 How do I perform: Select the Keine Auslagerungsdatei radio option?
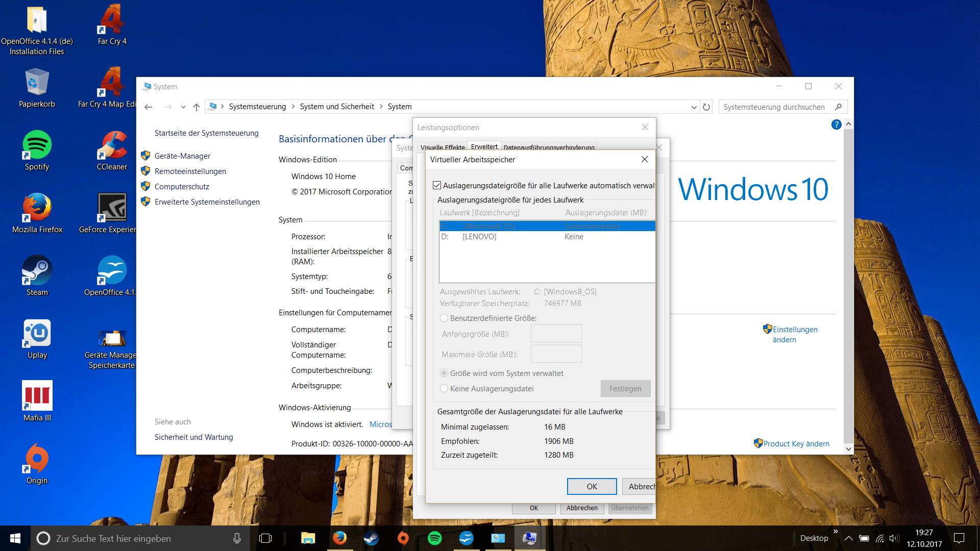coord(444,388)
